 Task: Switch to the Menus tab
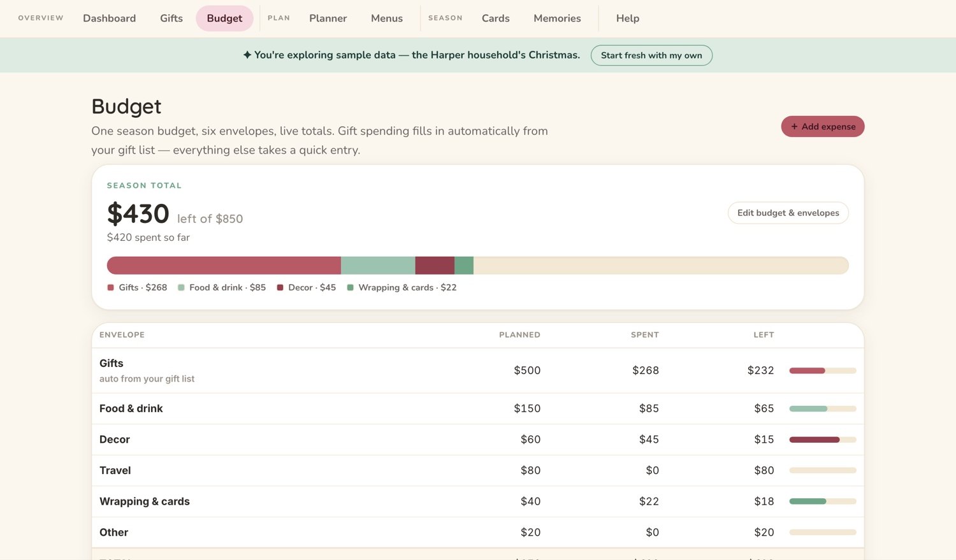pos(387,18)
